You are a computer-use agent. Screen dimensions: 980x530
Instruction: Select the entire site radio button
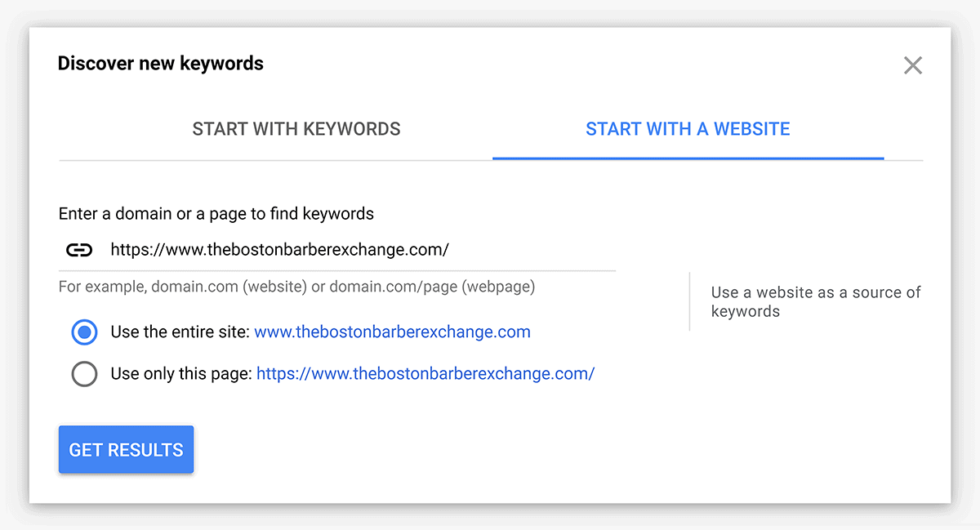[x=84, y=332]
